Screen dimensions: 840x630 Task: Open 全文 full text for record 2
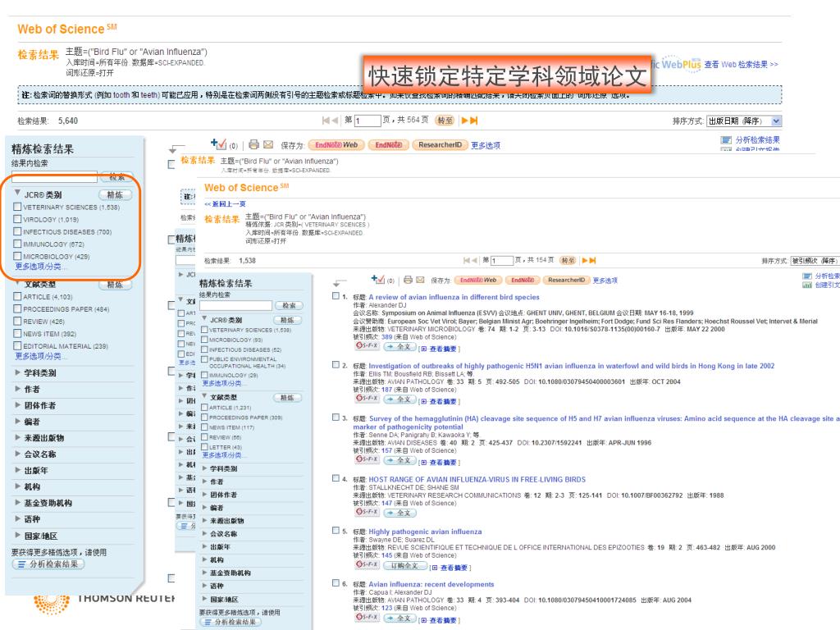399,399
